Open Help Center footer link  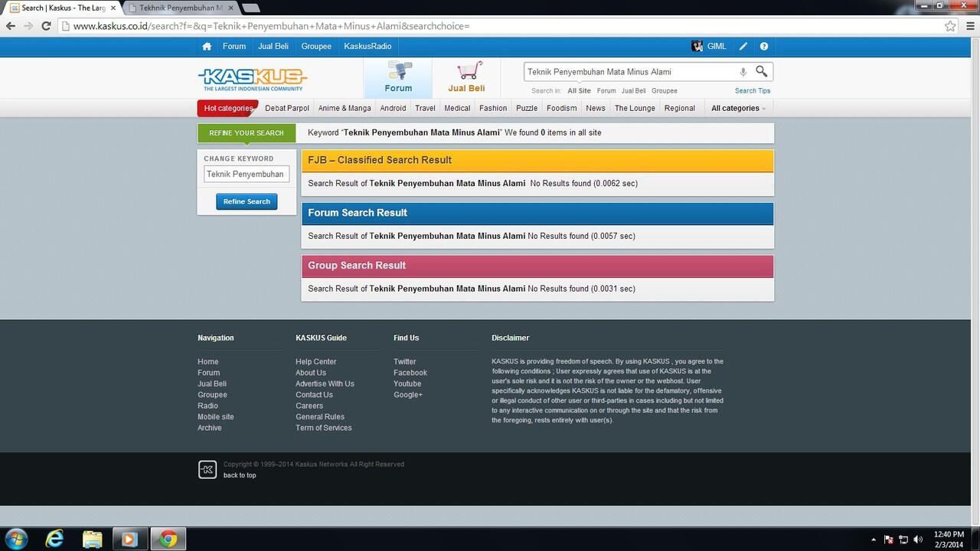point(316,361)
